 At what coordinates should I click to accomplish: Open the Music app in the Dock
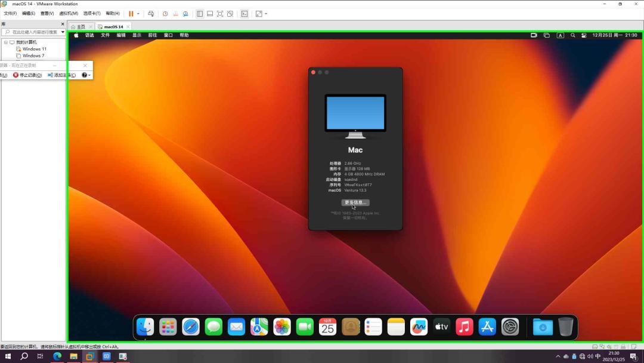coord(464,327)
